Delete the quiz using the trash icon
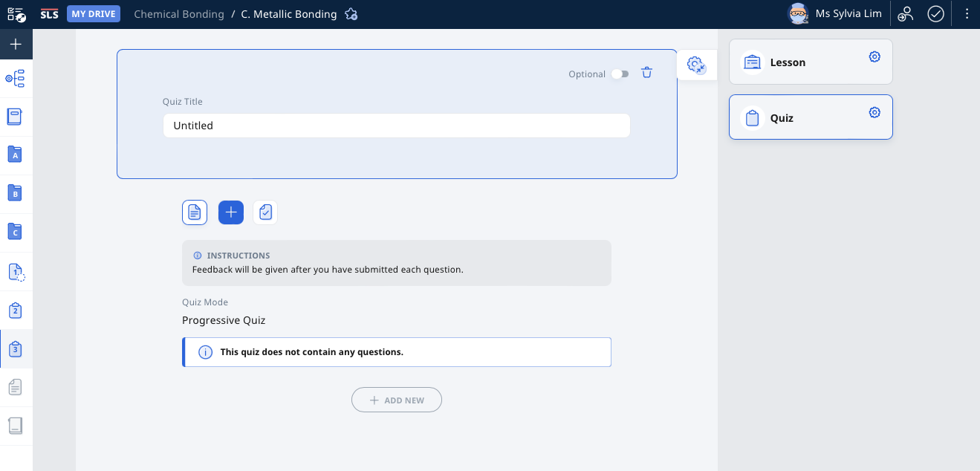The height and width of the screenshot is (471, 980). 646,73
